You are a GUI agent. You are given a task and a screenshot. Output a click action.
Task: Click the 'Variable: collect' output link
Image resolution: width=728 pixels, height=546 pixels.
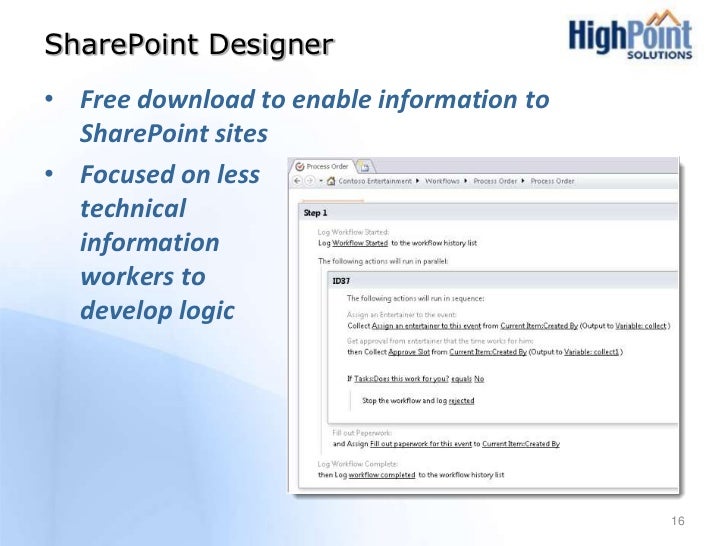pos(641,326)
